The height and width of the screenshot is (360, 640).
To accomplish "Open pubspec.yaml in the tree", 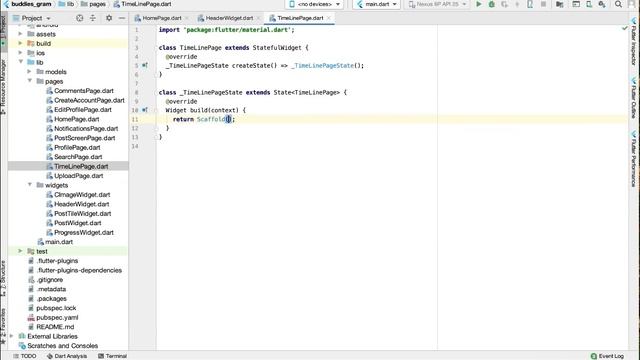I will pos(57,317).
